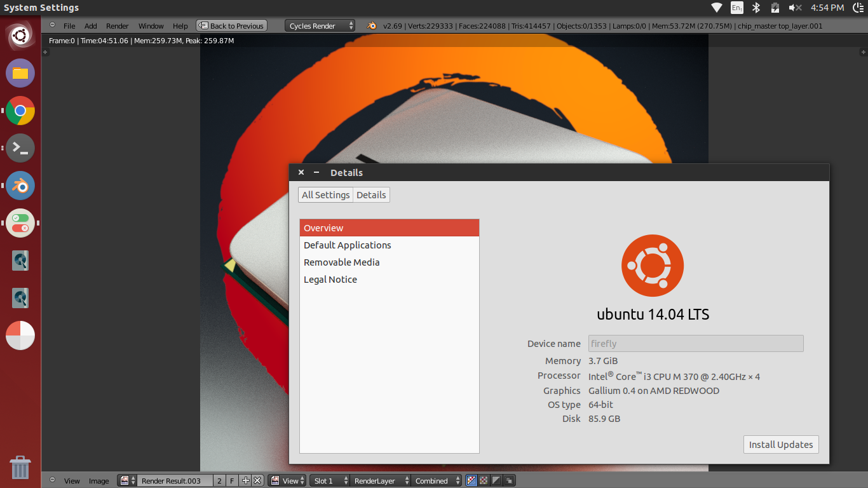Open the Trash icon in the launcher

tap(20, 468)
